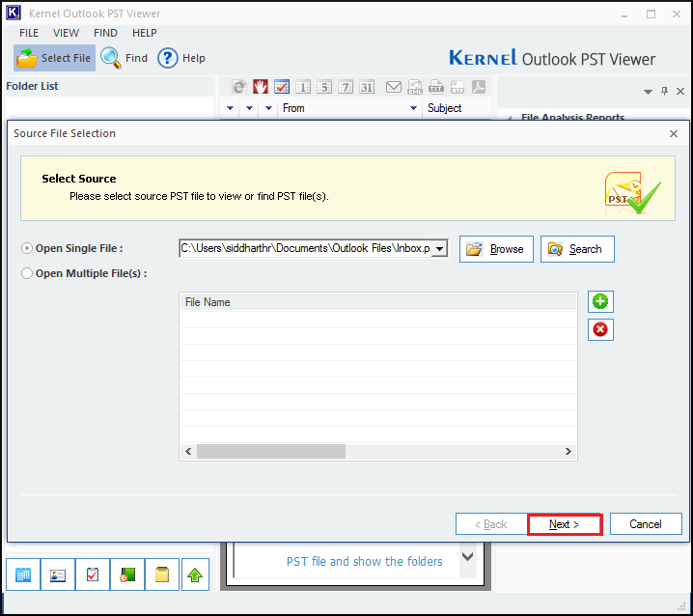The height and width of the screenshot is (616, 693).
Task: Click the green plus add file button
Action: (600, 301)
